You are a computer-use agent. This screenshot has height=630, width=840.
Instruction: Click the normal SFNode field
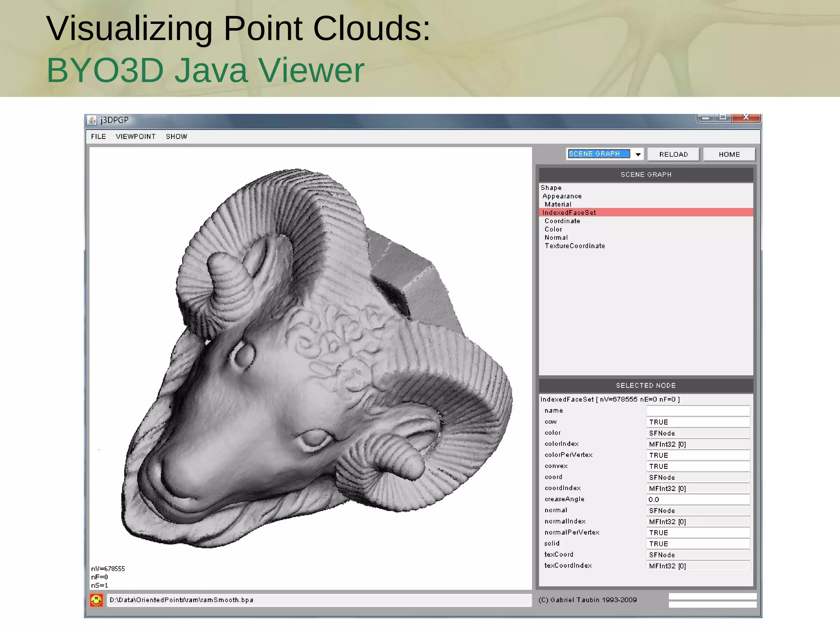[698, 511]
